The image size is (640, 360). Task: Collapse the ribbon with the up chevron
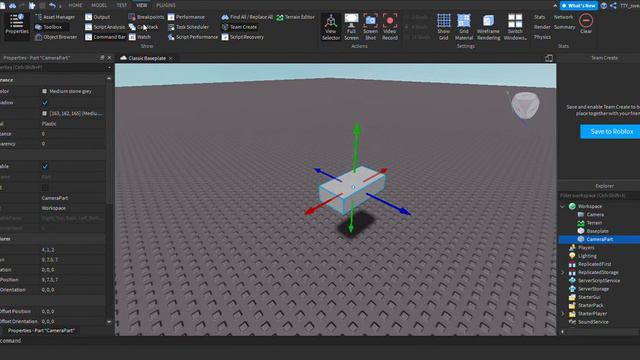[555, 6]
